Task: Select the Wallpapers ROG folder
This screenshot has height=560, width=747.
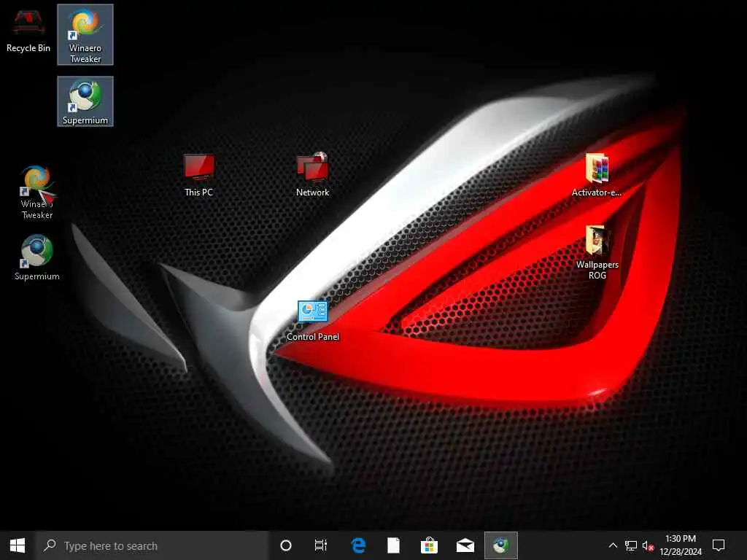Action: click(x=597, y=252)
